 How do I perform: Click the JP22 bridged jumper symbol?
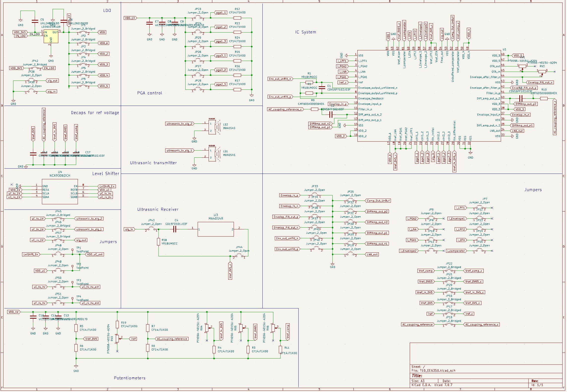(x=449, y=271)
